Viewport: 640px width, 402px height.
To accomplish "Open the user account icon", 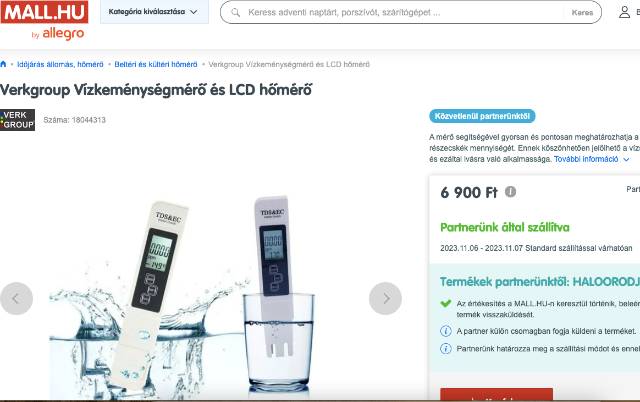I will [x=624, y=12].
